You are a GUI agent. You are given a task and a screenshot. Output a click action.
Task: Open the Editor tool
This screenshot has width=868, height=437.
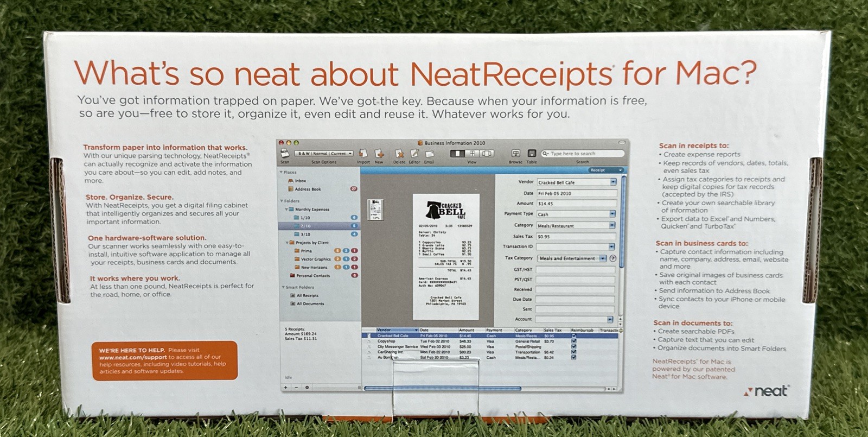point(414,154)
